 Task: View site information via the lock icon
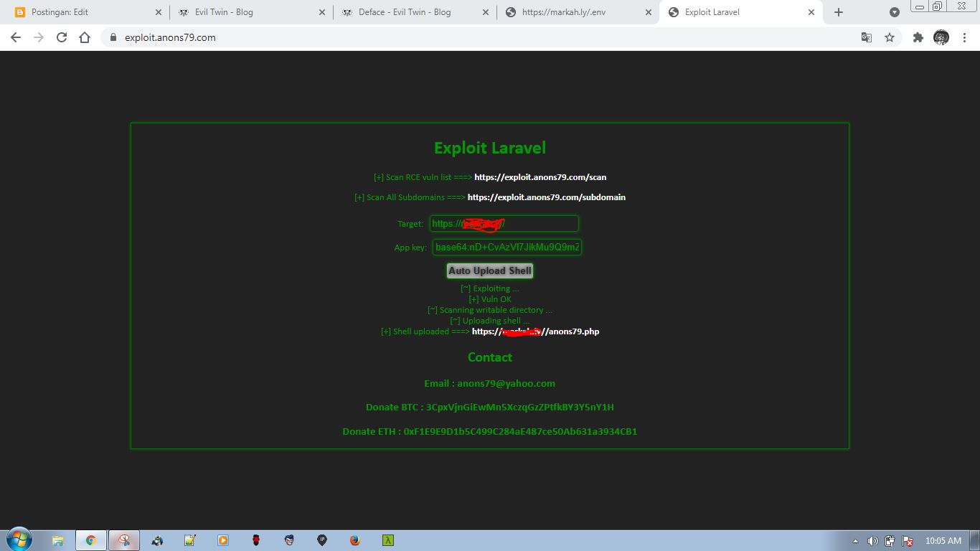tap(113, 37)
